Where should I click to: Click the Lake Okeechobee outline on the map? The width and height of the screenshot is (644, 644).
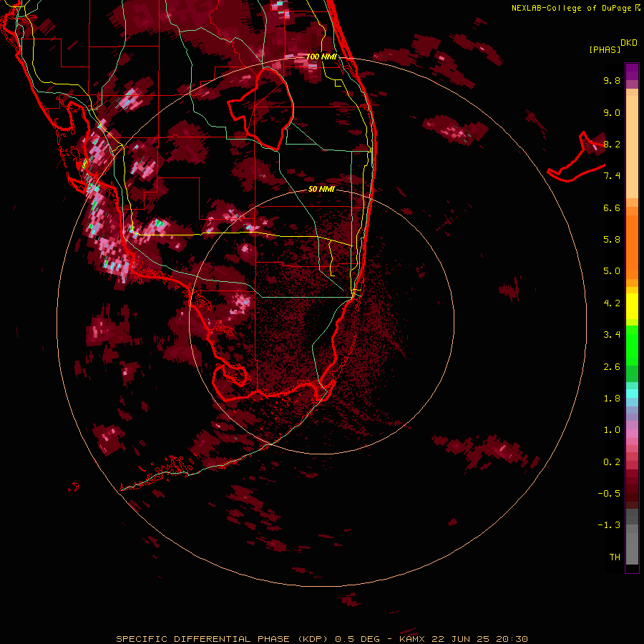point(261,109)
